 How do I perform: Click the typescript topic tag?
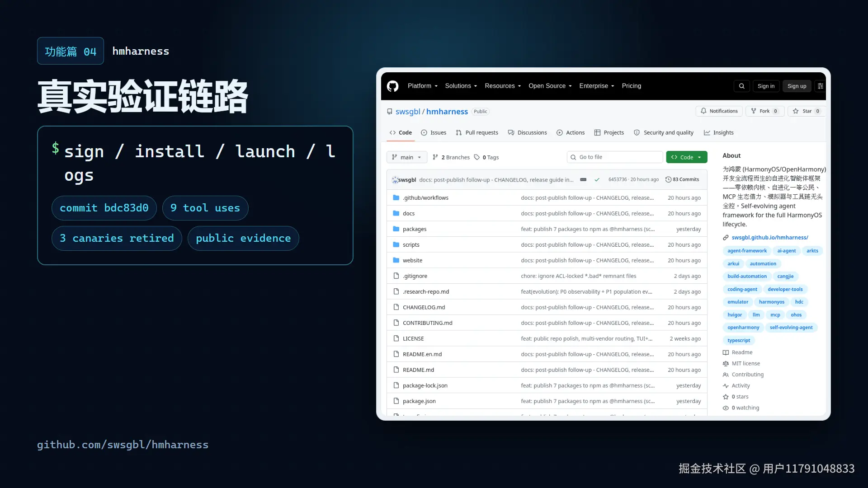[739, 340]
